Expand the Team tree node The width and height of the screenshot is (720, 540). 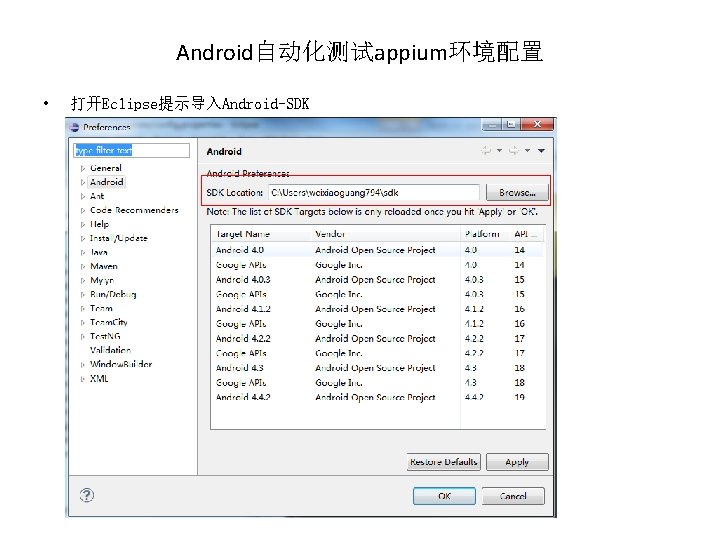[x=83, y=309]
